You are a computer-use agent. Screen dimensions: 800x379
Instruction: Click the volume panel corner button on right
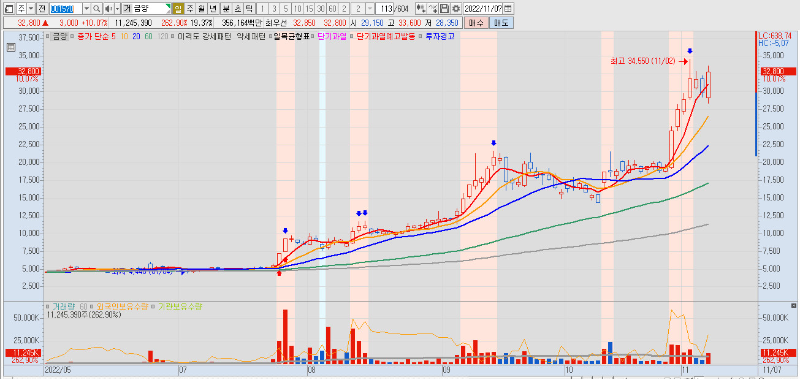pos(793,306)
